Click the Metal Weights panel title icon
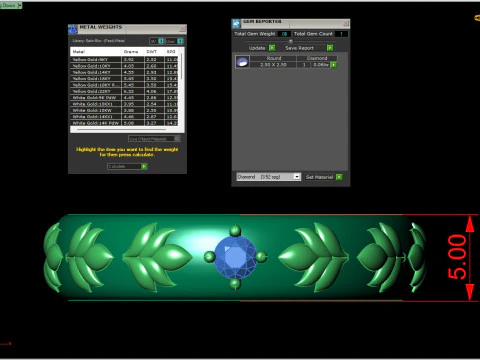 [73, 29]
